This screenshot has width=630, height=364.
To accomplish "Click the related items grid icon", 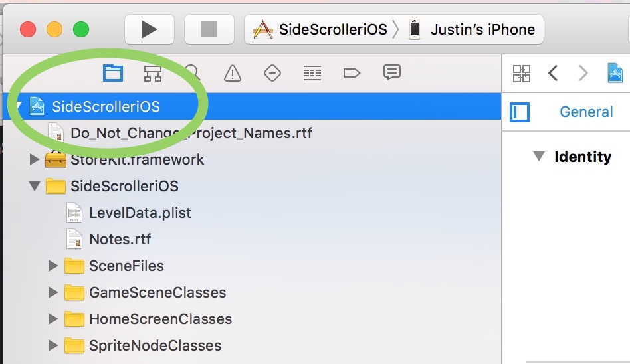I will pyautogui.click(x=522, y=73).
